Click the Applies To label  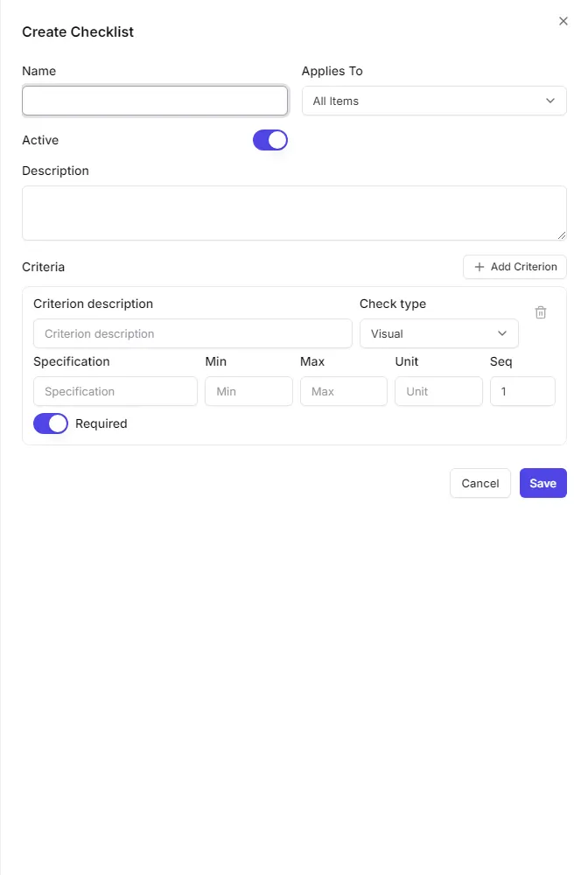(x=332, y=71)
